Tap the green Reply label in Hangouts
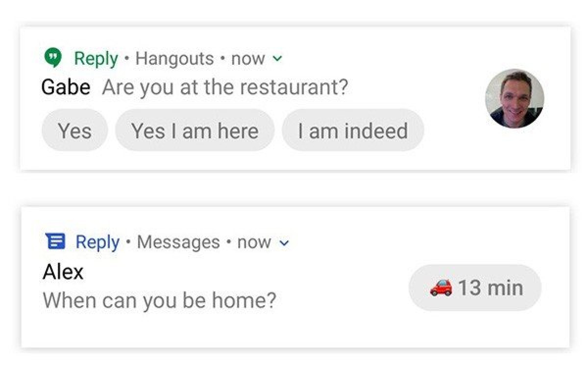 coord(96,59)
